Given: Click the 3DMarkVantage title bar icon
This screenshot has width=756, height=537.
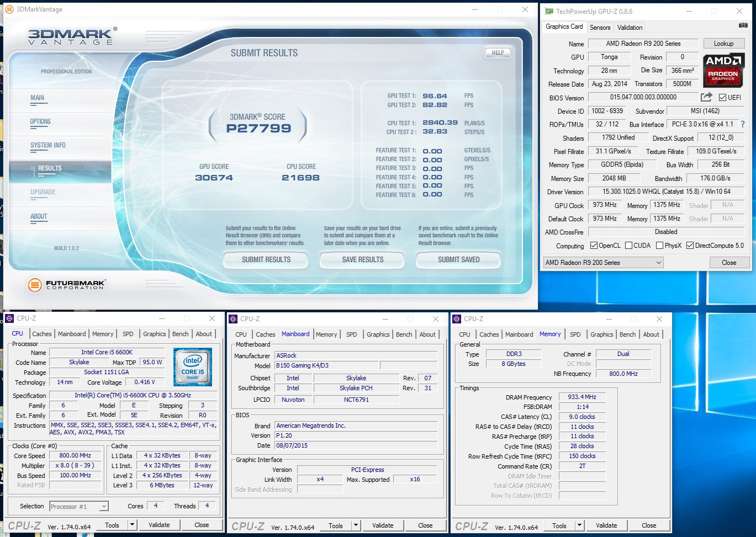Looking at the screenshot, I should pyautogui.click(x=9, y=9).
